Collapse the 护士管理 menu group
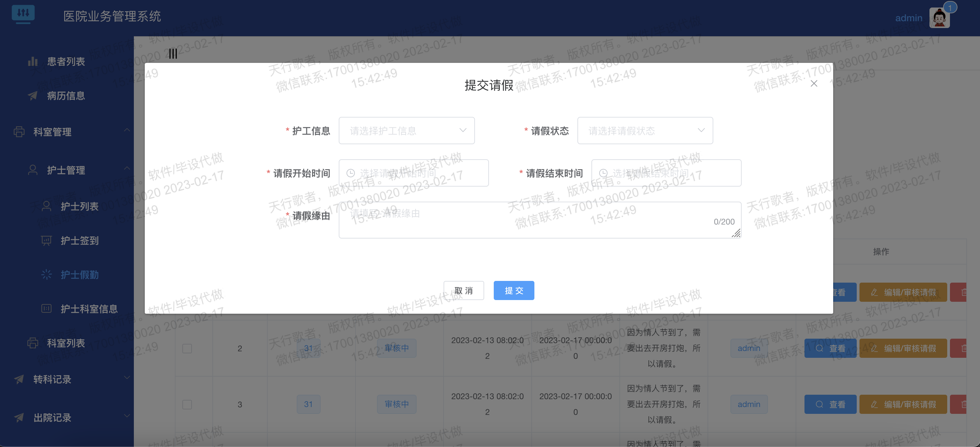This screenshot has width=980, height=447. [x=127, y=168]
